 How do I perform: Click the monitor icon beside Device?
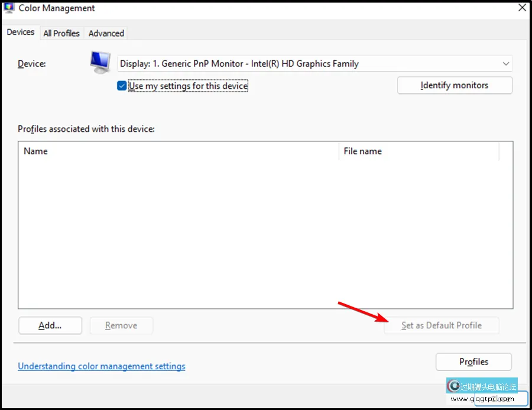pyautogui.click(x=100, y=62)
